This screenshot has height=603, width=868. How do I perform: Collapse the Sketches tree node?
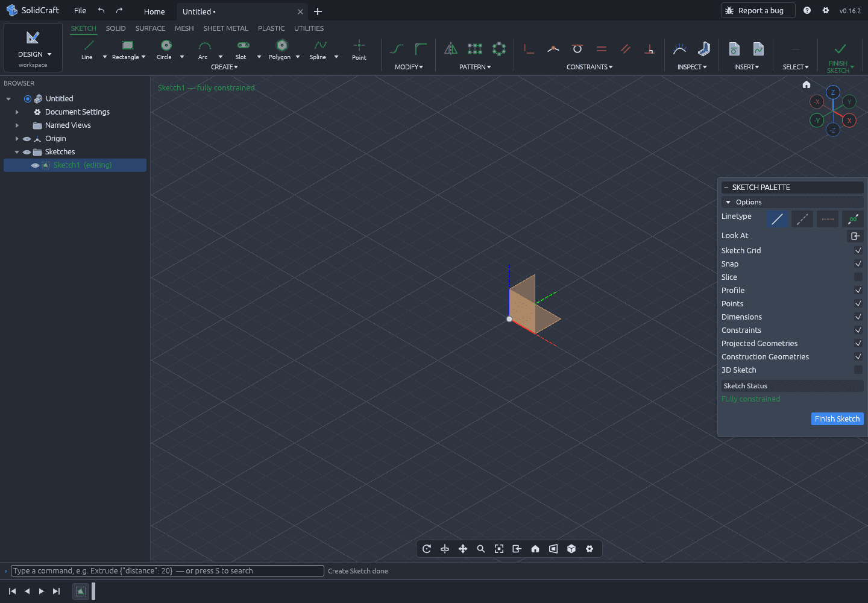point(17,152)
